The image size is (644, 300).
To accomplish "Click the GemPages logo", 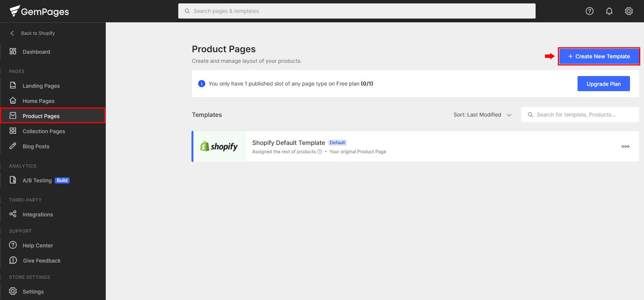I will (39, 11).
